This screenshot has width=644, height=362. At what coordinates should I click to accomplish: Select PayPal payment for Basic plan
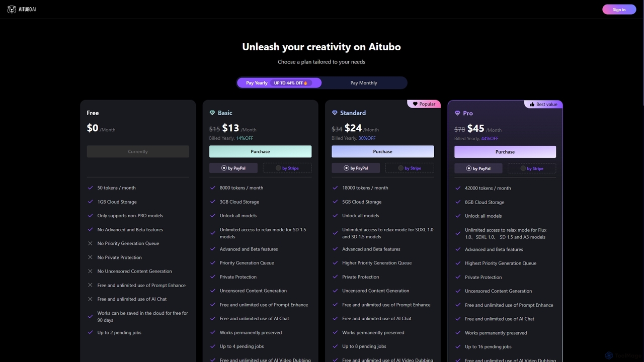pos(233,168)
